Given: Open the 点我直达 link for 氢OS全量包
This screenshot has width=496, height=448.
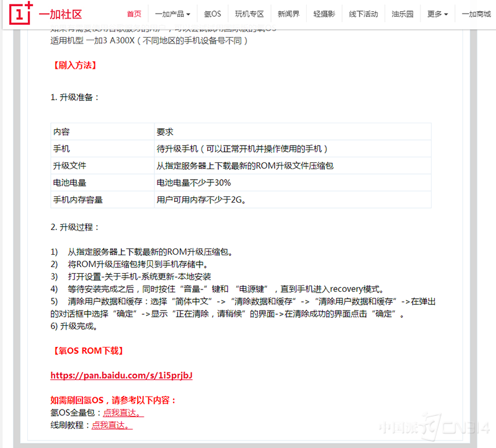Looking at the screenshot, I should click(123, 413).
